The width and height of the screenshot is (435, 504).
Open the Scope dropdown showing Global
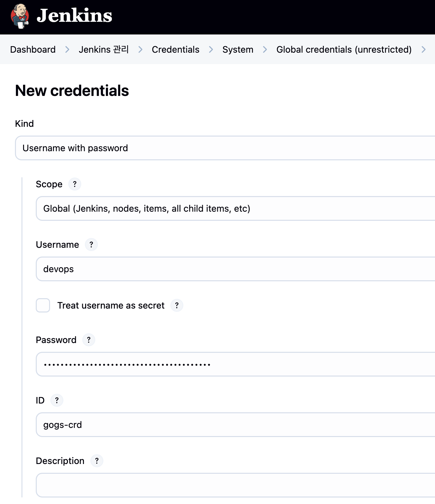pyautogui.click(x=235, y=208)
